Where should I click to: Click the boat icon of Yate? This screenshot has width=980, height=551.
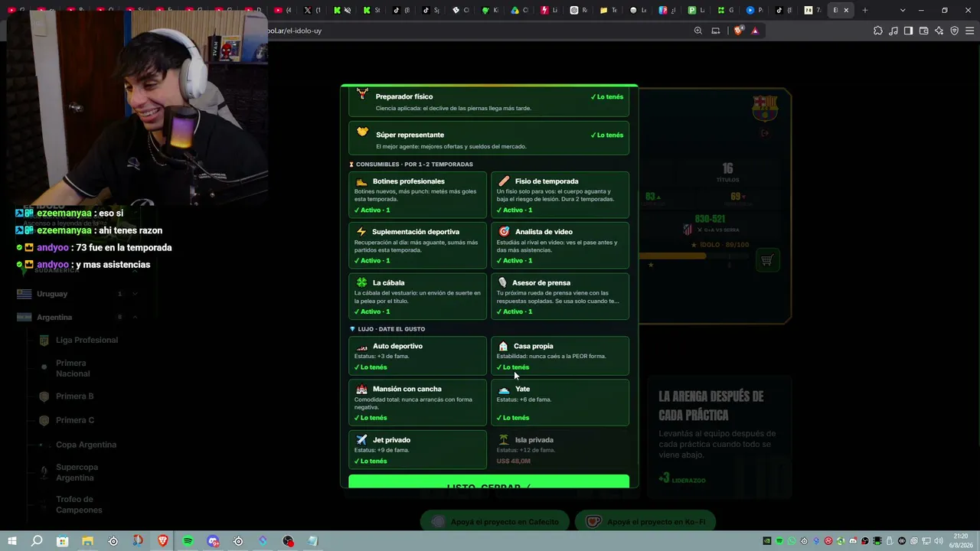click(x=504, y=389)
